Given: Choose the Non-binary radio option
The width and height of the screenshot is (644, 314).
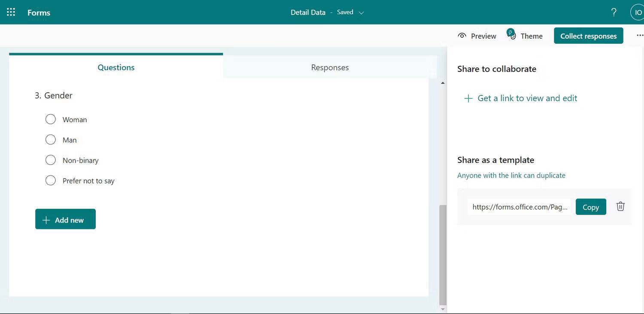Looking at the screenshot, I should (51, 160).
